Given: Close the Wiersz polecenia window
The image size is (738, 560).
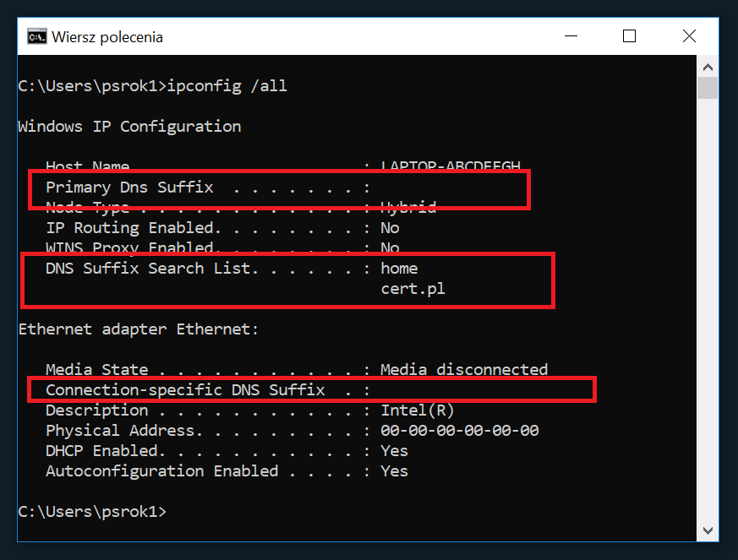Looking at the screenshot, I should [x=690, y=36].
